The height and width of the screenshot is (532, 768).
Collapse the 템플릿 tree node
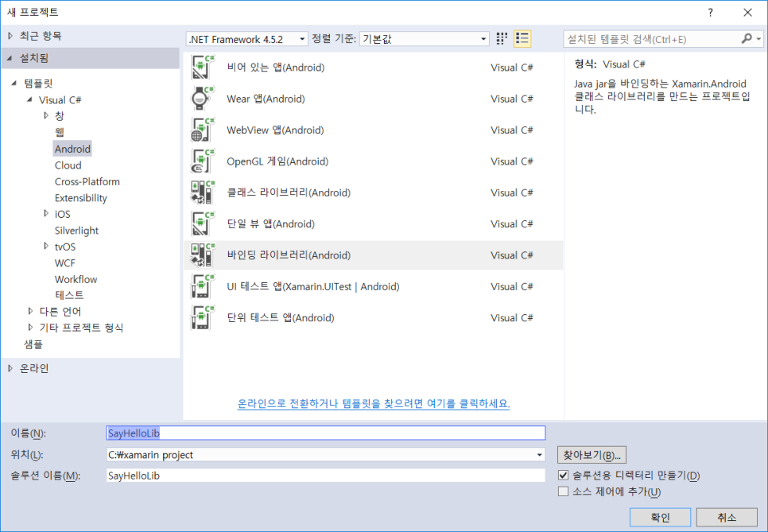(14, 83)
